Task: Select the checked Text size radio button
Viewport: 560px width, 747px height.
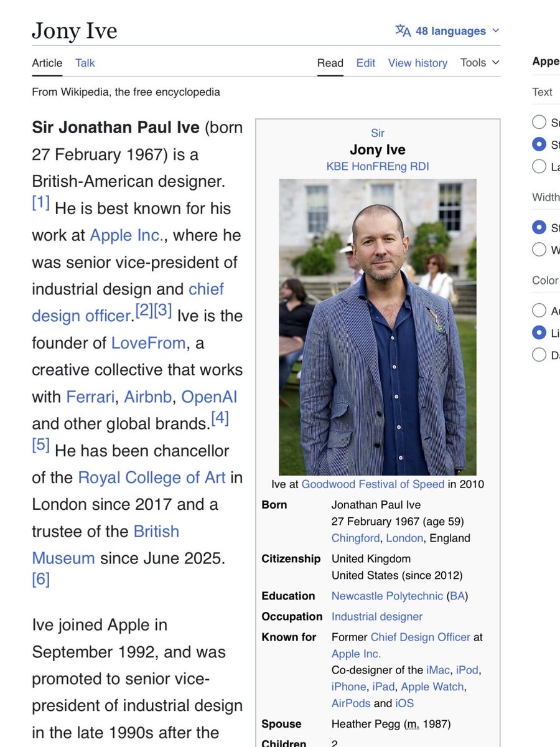Action: click(539, 144)
